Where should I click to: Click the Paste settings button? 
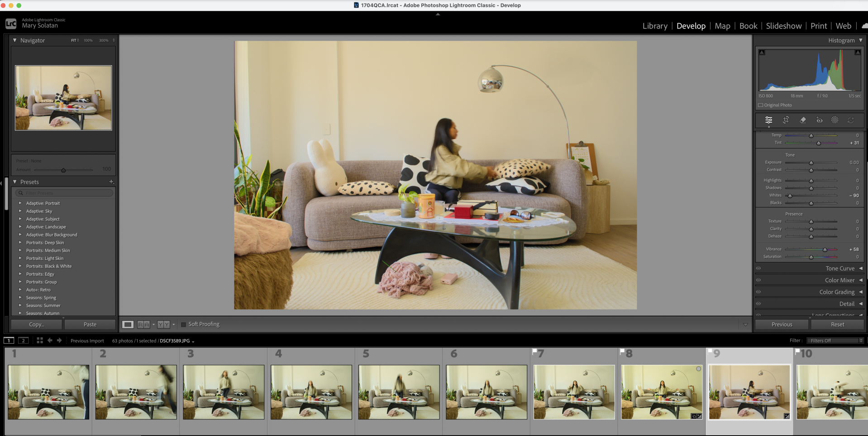(x=90, y=325)
